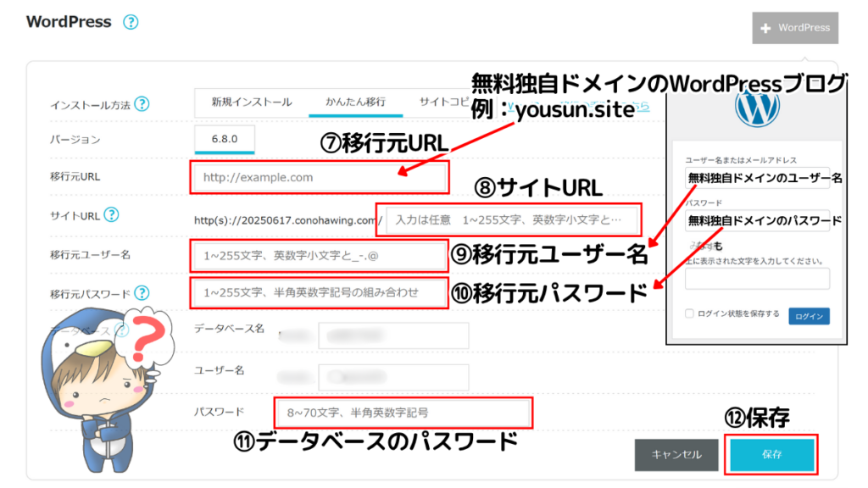This screenshot has width=868, height=488.
Task: Open help icon beside 移行元パスワード label
Action: tap(142, 292)
